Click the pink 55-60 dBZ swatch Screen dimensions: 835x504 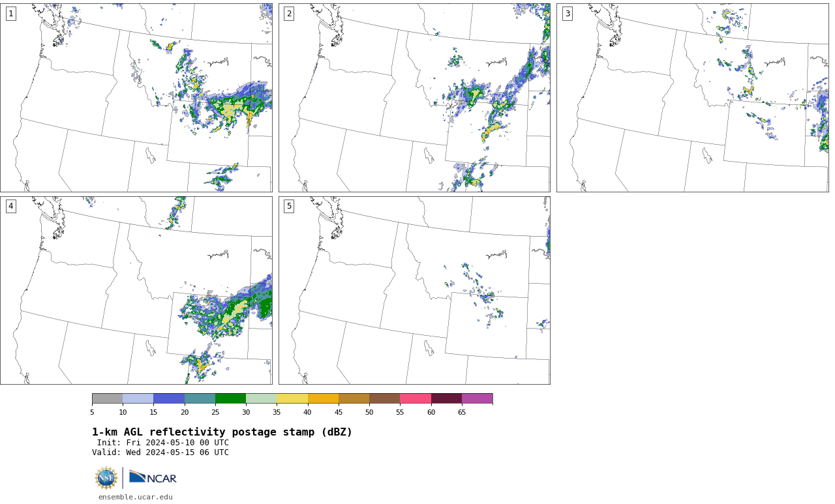pos(416,398)
